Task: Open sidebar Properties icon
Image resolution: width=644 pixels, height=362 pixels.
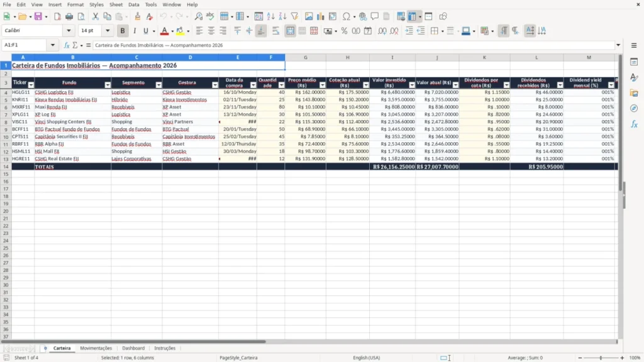Action: pos(634,62)
